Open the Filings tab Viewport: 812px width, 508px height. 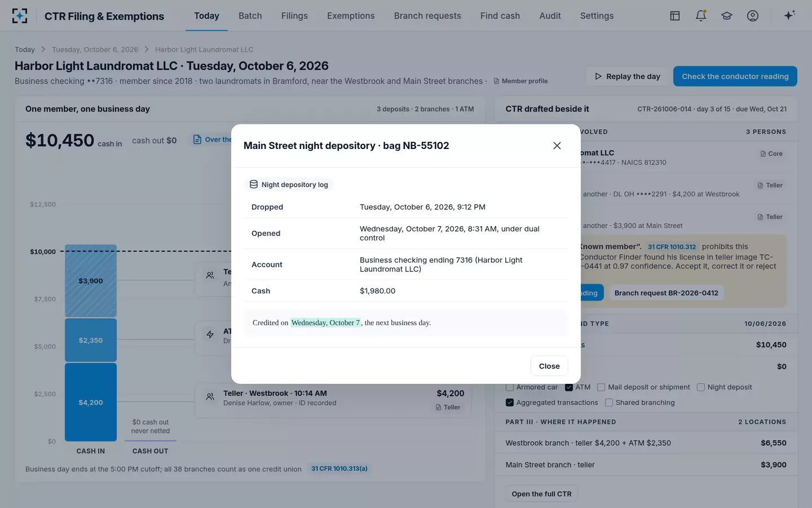tap(294, 16)
